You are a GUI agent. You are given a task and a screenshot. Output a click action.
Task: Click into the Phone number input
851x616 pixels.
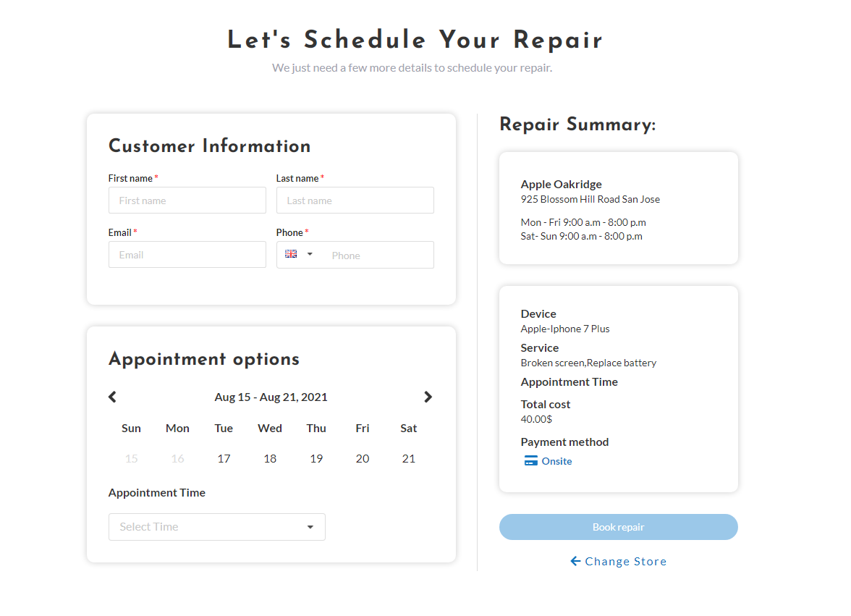click(376, 255)
